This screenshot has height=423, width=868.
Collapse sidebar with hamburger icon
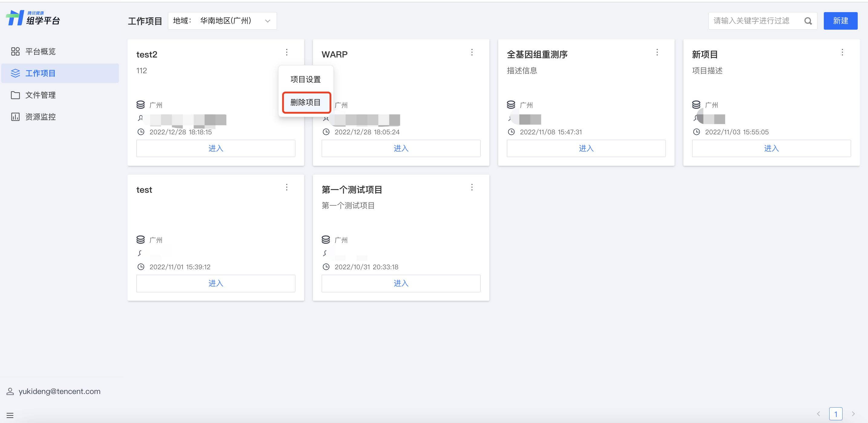click(10, 415)
